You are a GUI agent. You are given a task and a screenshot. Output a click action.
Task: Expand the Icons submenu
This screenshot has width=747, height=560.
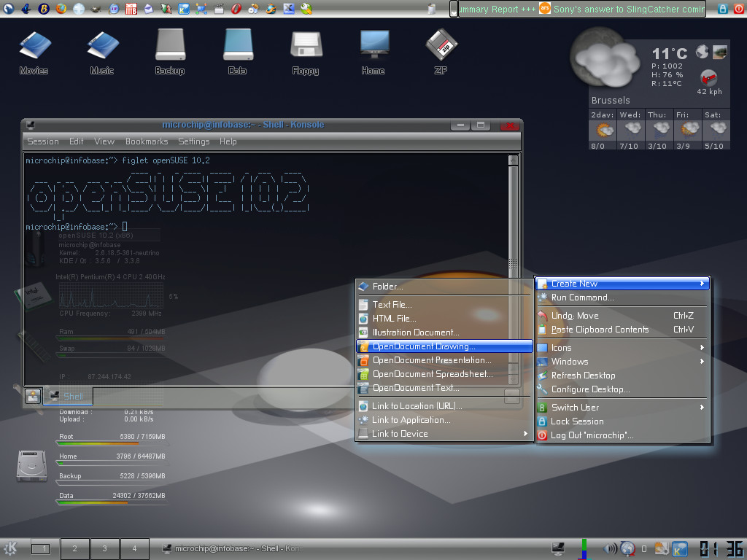click(x=623, y=348)
